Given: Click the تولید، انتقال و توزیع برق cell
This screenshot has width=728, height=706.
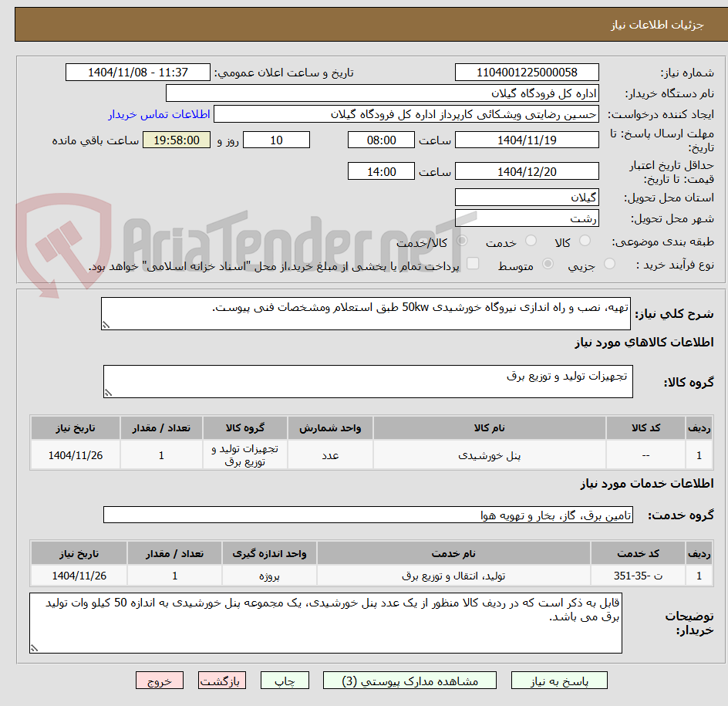Looking at the screenshot, I should point(453,576).
